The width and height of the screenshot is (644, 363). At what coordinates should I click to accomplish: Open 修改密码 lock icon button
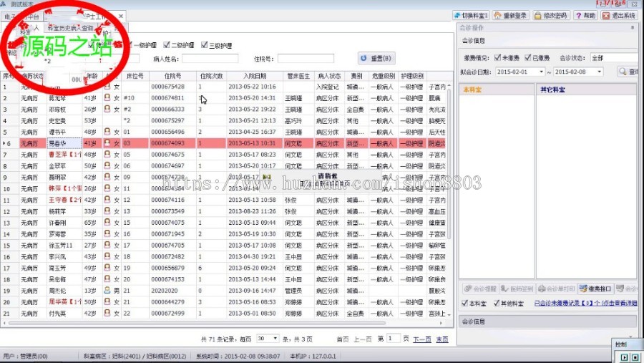(544, 15)
